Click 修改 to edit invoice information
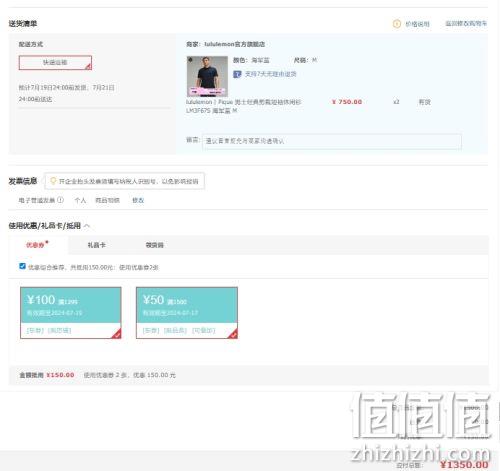This screenshot has width=500, height=471. 138,200
